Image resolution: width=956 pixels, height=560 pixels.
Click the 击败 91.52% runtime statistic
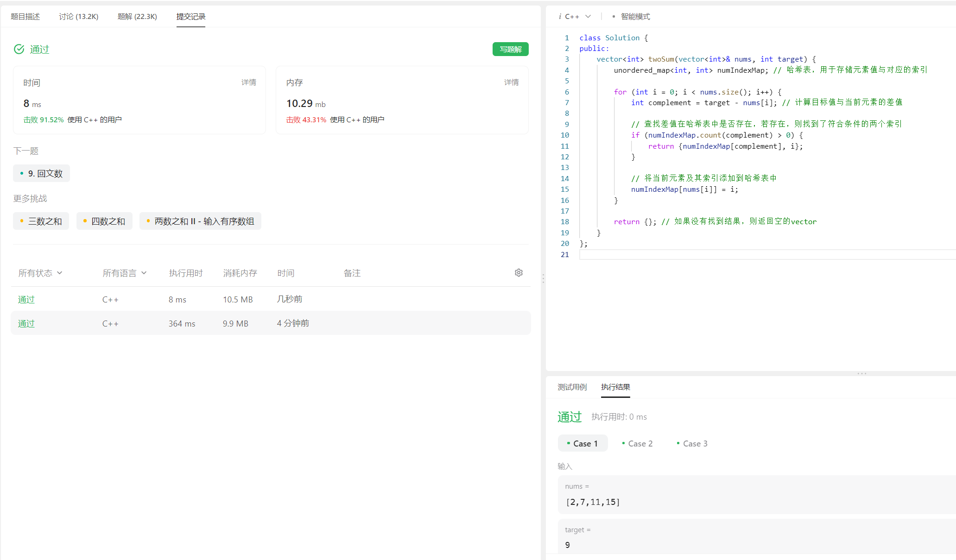44,120
